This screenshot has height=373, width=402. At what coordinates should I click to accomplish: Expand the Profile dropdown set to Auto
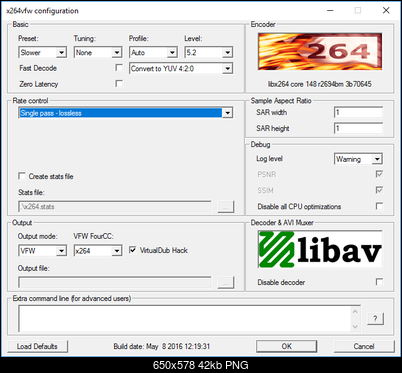pyautogui.click(x=153, y=52)
